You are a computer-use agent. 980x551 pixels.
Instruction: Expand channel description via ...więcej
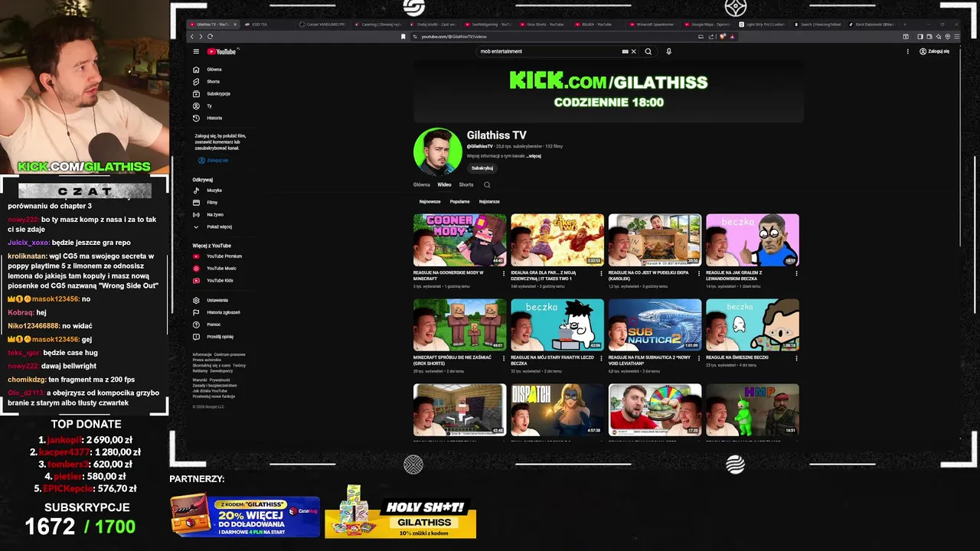click(534, 155)
